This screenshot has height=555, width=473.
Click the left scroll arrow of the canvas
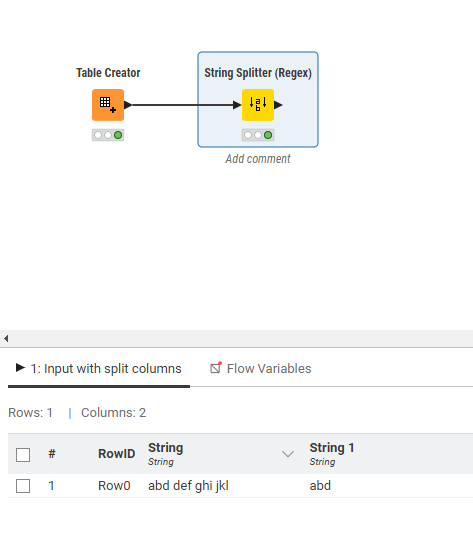click(6, 338)
